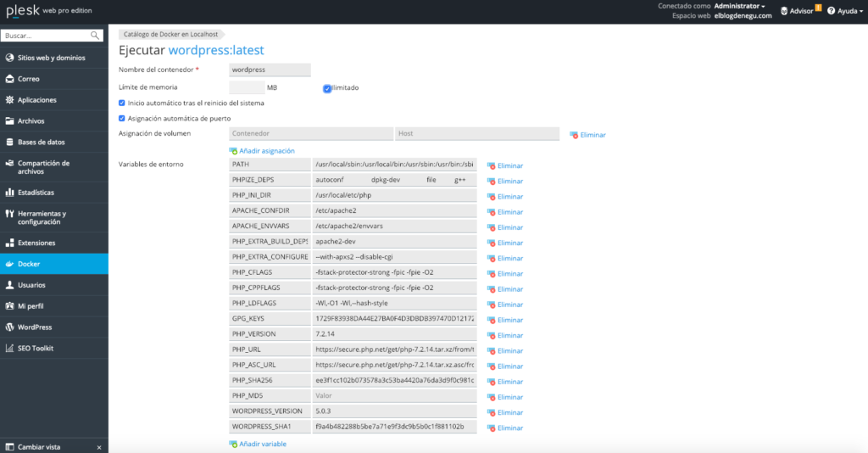Open the Administrator account dropdown
The image size is (868, 453).
739,6
